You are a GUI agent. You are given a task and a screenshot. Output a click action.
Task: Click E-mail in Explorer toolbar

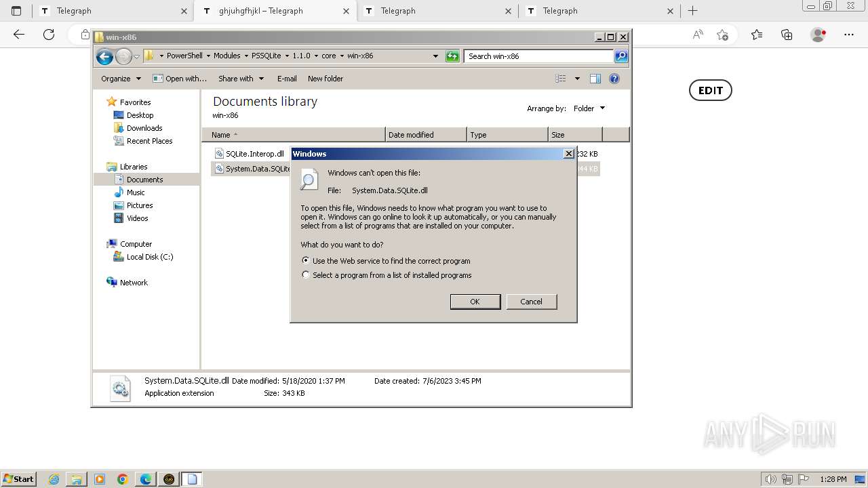pyautogui.click(x=287, y=79)
